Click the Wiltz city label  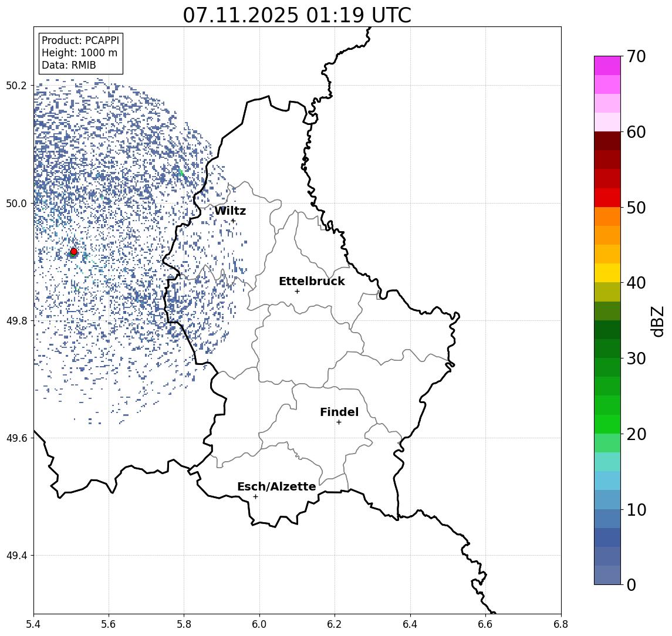click(230, 211)
